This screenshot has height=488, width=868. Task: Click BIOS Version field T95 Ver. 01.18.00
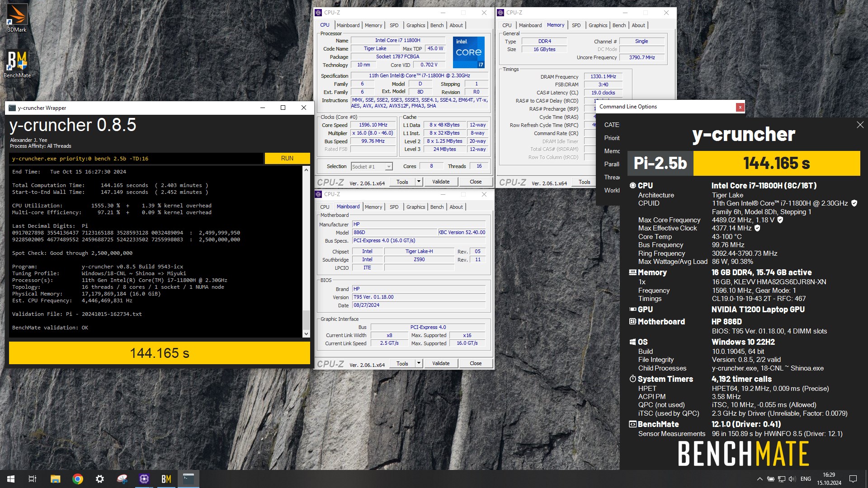[x=419, y=297]
